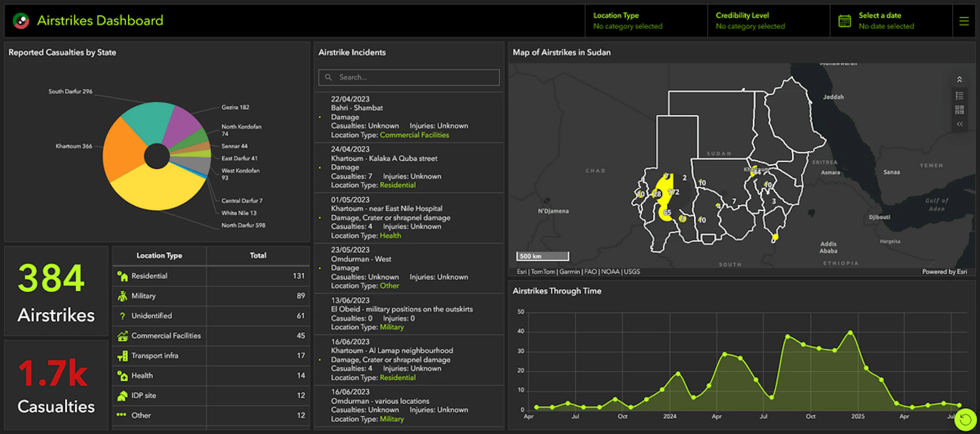Click the Residential house icon in table
Viewport: 980px width, 434px height.
click(122, 277)
